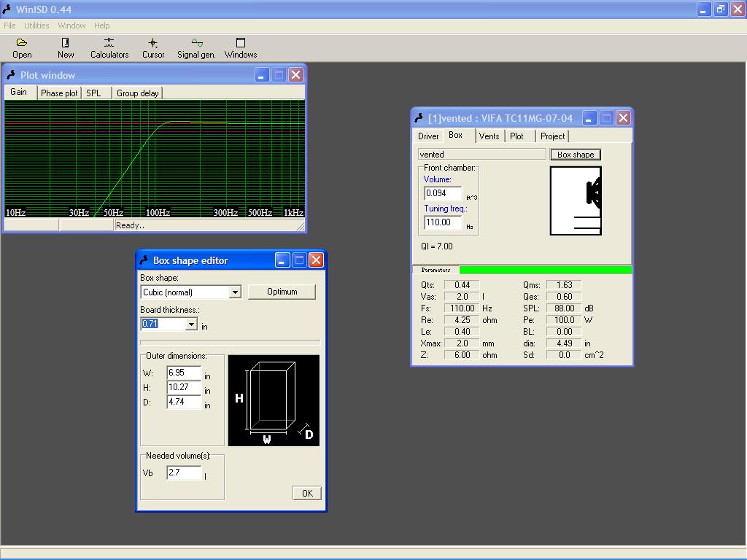The width and height of the screenshot is (747, 560).
Task: Open the Utilities menu
Action: coord(36,26)
